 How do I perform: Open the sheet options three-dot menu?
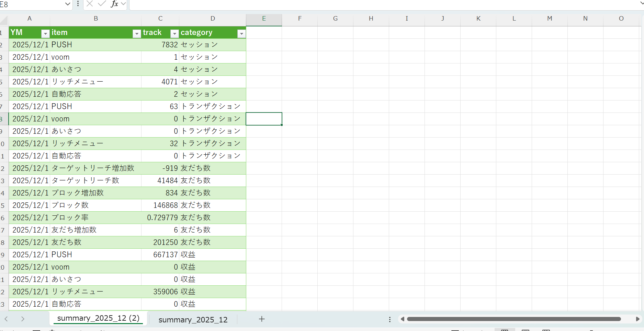point(390,319)
